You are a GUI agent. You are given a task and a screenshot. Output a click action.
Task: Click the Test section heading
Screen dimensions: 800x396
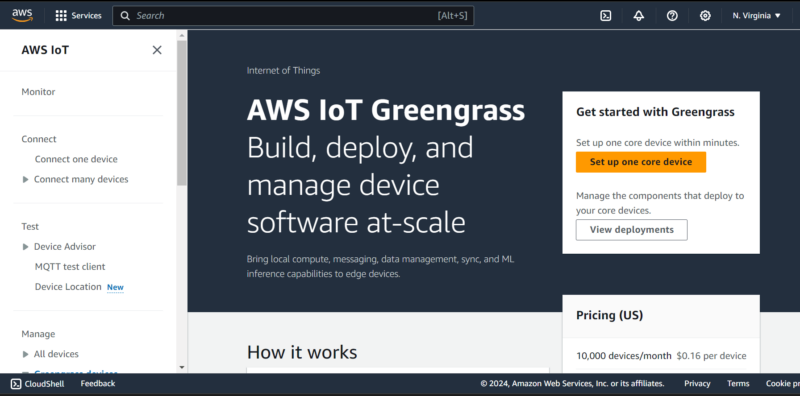point(30,227)
